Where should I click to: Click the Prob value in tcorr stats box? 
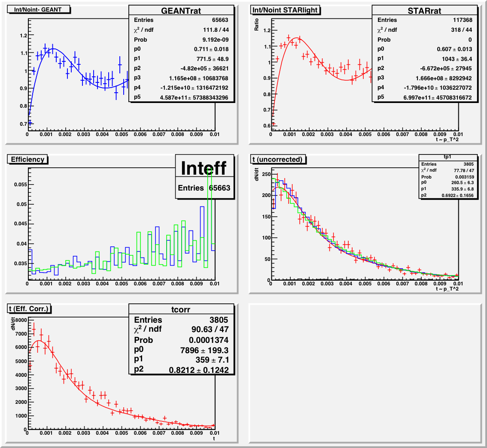point(214,340)
